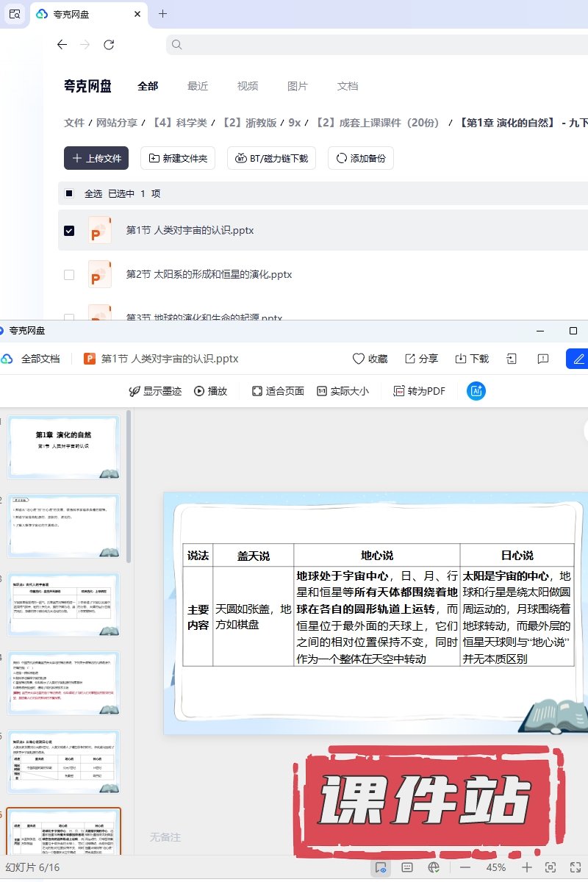Check the 第2节 太阳系的形成 file checkbox
588x882 pixels.
(69, 275)
